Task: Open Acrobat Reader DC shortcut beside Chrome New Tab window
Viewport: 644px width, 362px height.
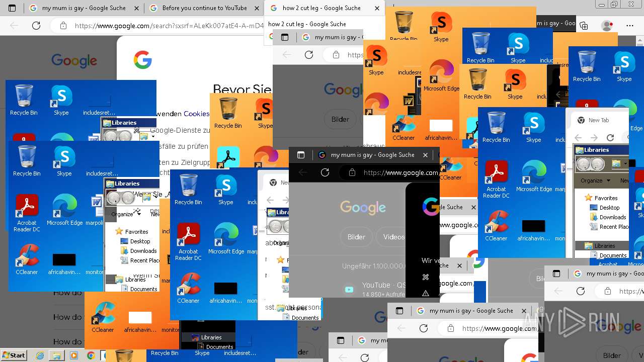Action: coord(496,179)
